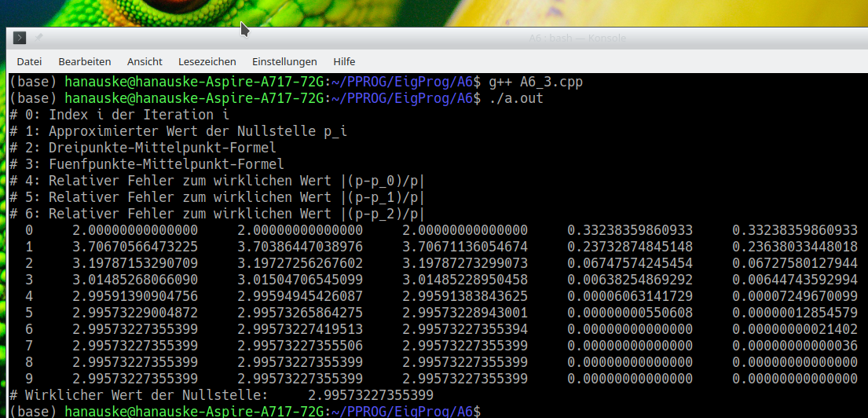Click the value 2.99594945426087
The image size is (868, 418).
pyautogui.click(x=300, y=296)
